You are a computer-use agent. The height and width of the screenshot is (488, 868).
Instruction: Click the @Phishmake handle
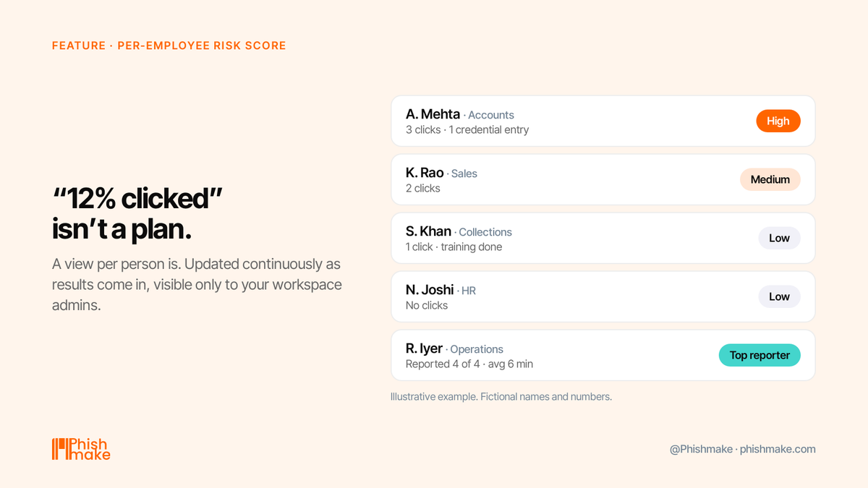coord(701,449)
